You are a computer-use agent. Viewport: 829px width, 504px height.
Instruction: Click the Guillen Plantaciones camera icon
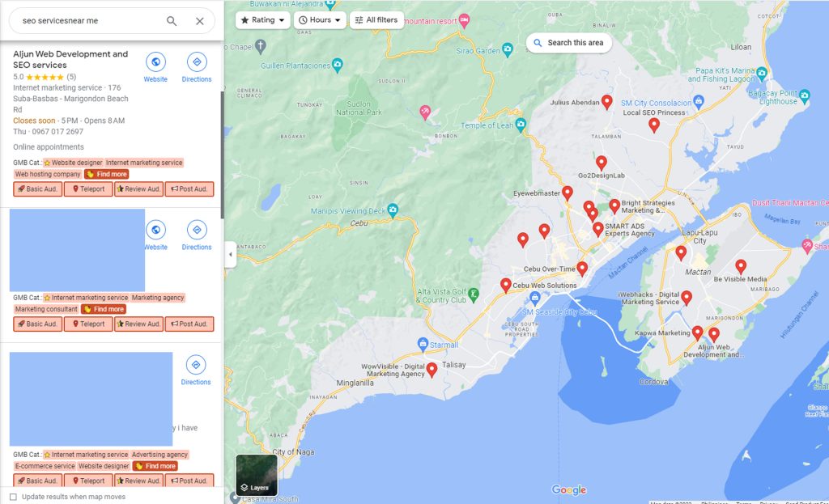[338, 65]
